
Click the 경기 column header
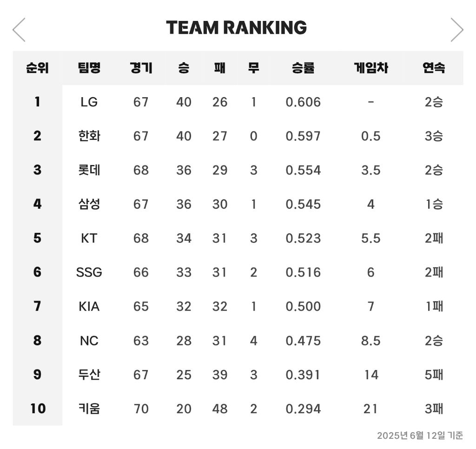pos(141,68)
